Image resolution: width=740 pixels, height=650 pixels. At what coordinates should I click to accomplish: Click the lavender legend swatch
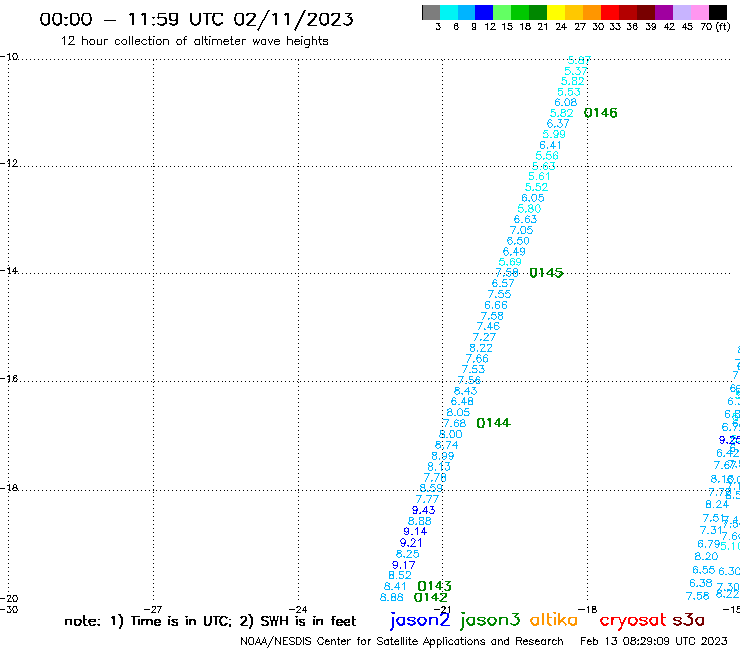681,12
